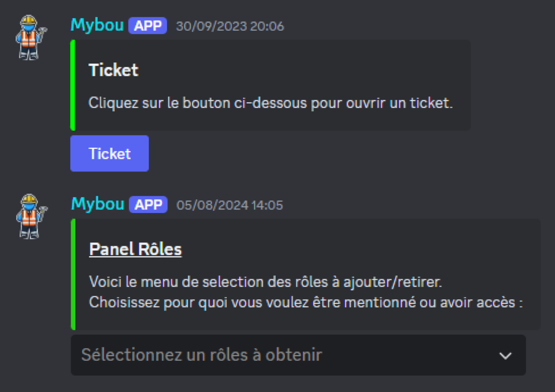Image resolution: width=555 pixels, height=392 pixels.
Task: Click the bold Ticket embed title
Action: (113, 70)
